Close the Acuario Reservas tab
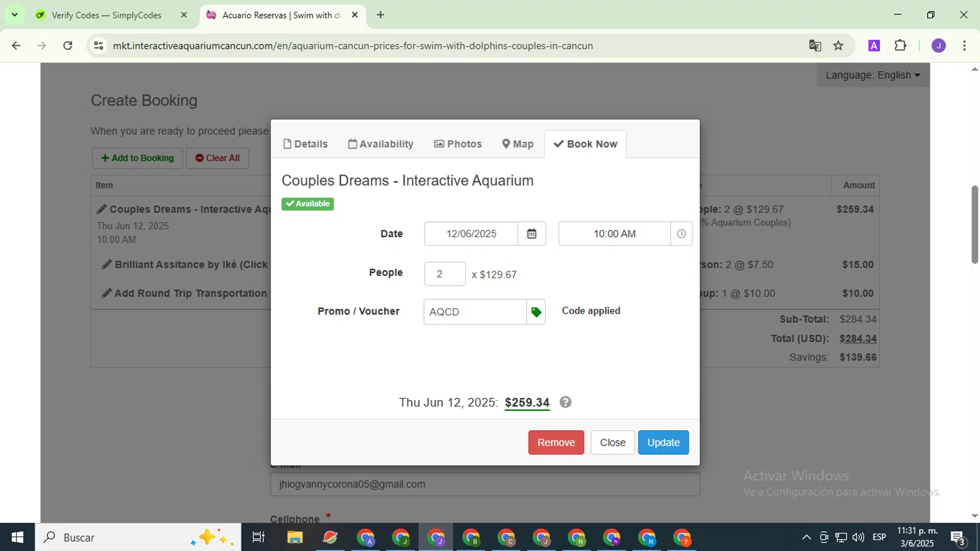 coord(355,15)
